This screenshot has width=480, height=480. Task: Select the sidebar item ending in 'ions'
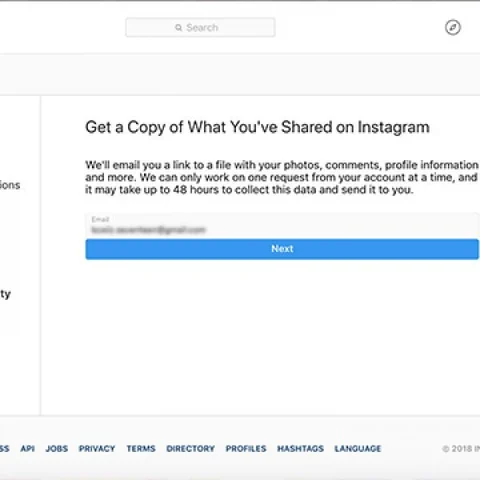[x=10, y=185]
